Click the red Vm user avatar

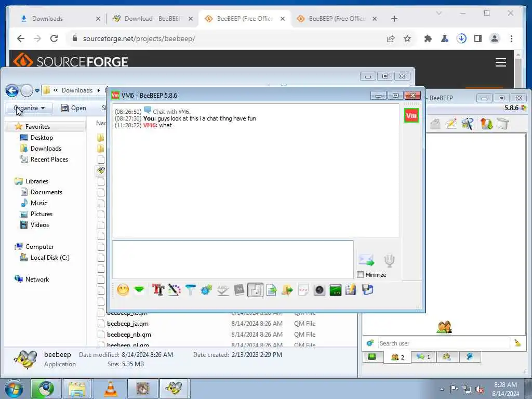tap(411, 115)
